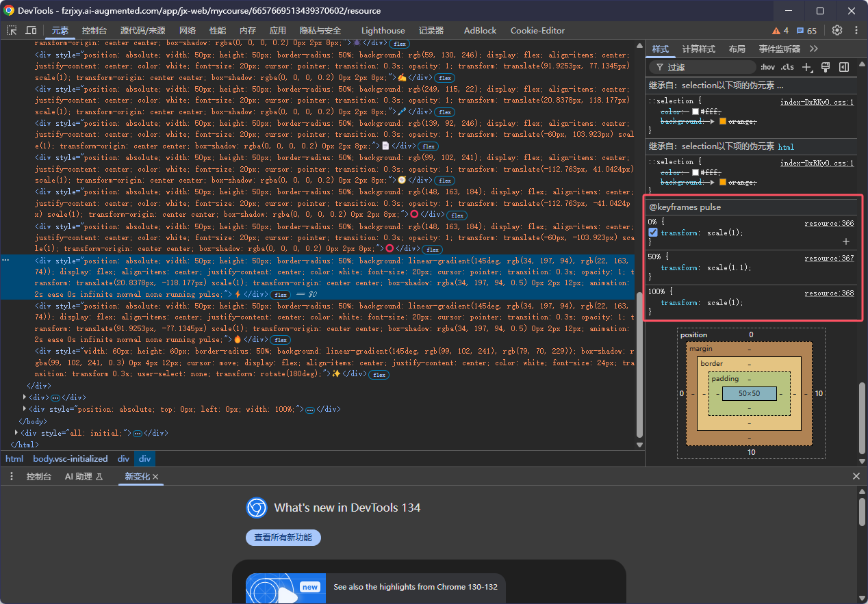868x604 pixels.
Task: Expand more Styles pane tabs chevron
Action: point(814,49)
